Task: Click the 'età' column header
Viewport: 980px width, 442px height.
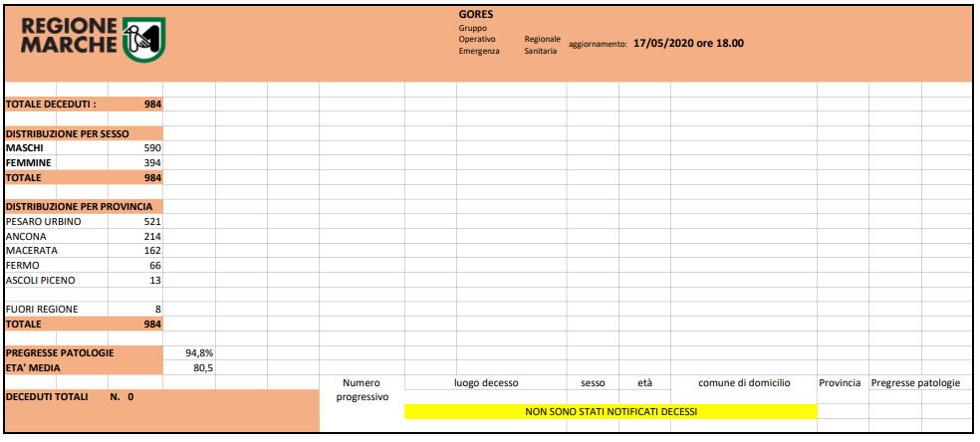Action: point(644,382)
